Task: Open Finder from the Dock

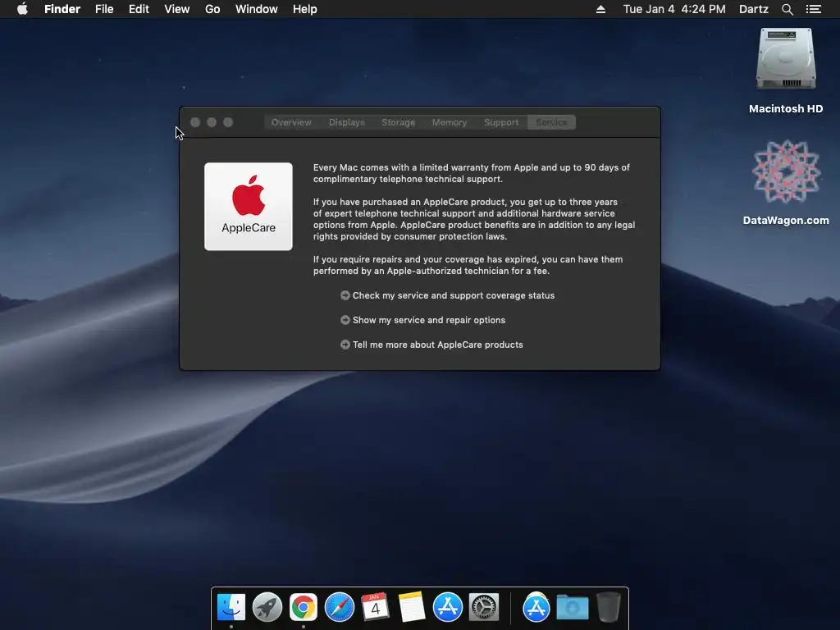Action: click(231, 607)
